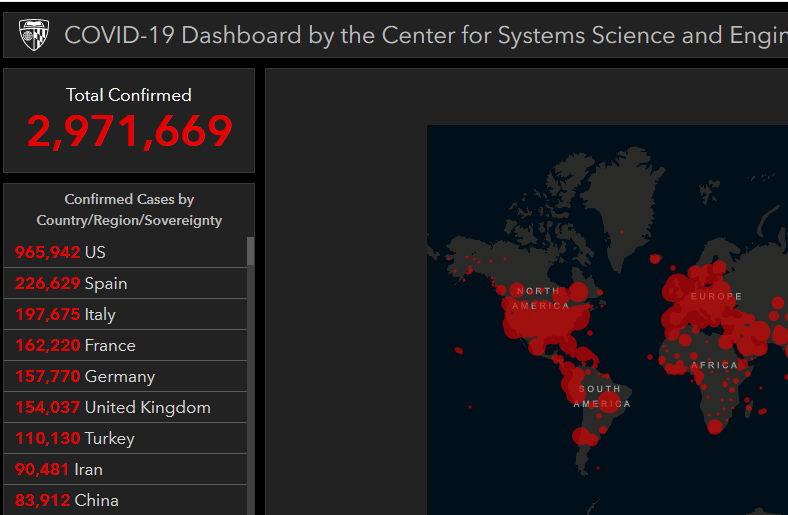
Task: Click the EUROPE label on the map
Action: (x=716, y=296)
